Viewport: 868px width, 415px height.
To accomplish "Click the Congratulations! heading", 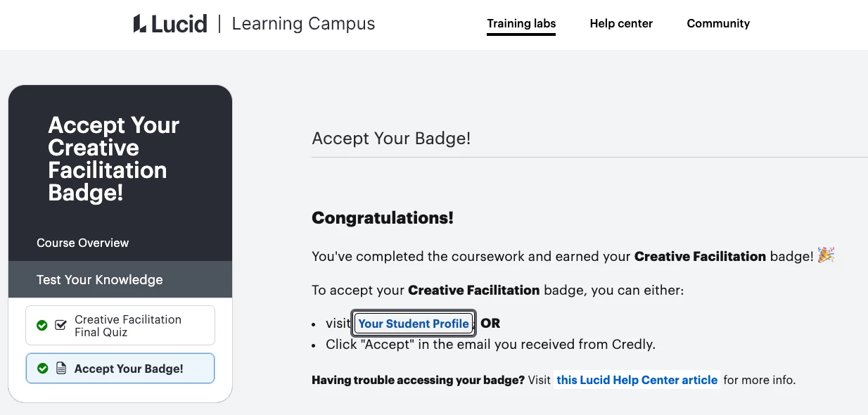I will (383, 218).
